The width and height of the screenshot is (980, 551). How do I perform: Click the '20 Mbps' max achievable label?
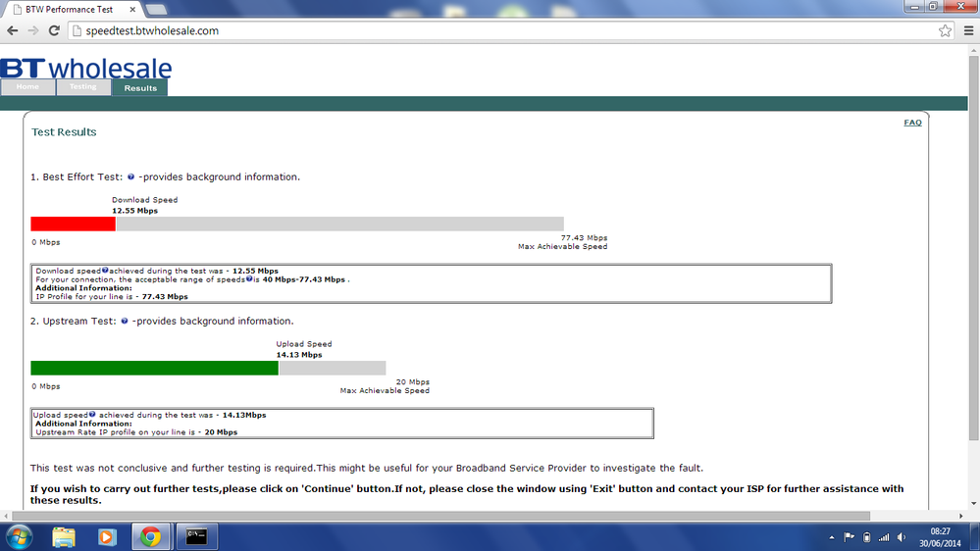pos(412,381)
